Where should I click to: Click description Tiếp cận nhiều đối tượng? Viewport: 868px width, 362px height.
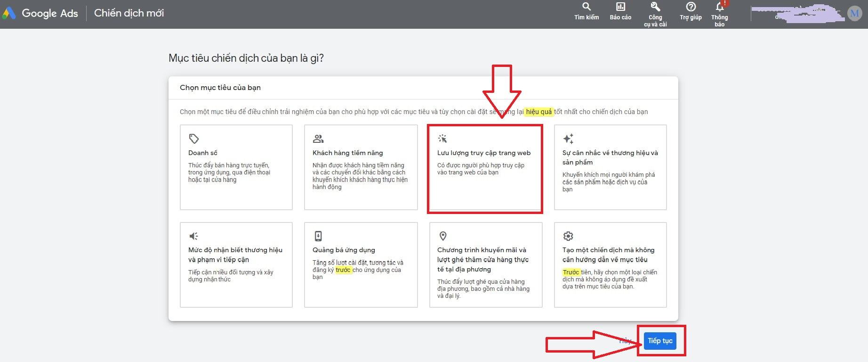(x=231, y=276)
